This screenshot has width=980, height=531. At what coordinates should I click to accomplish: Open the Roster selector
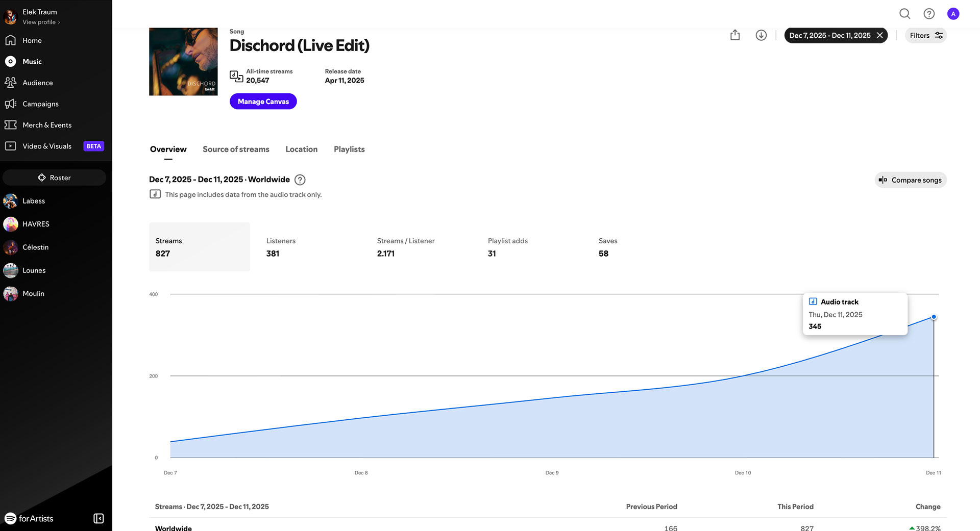pyautogui.click(x=54, y=178)
